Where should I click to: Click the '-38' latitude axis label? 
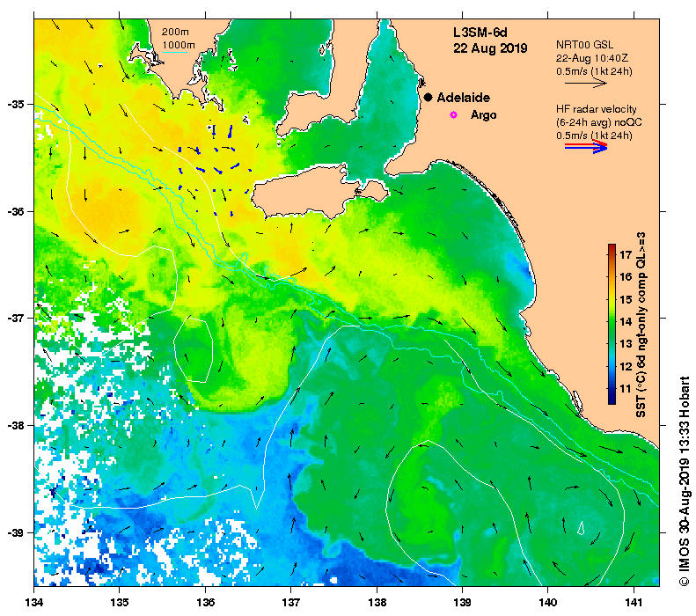click(x=16, y=425)
